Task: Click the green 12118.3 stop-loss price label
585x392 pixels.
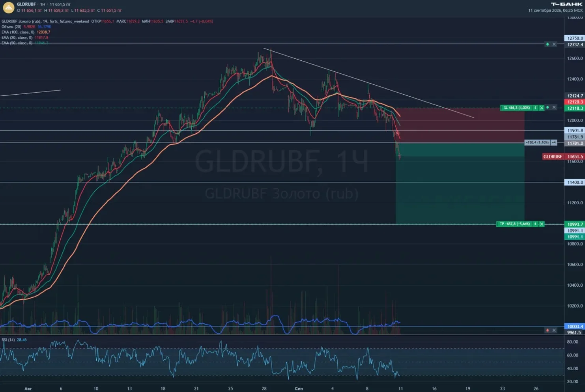Action: [575, 108]
